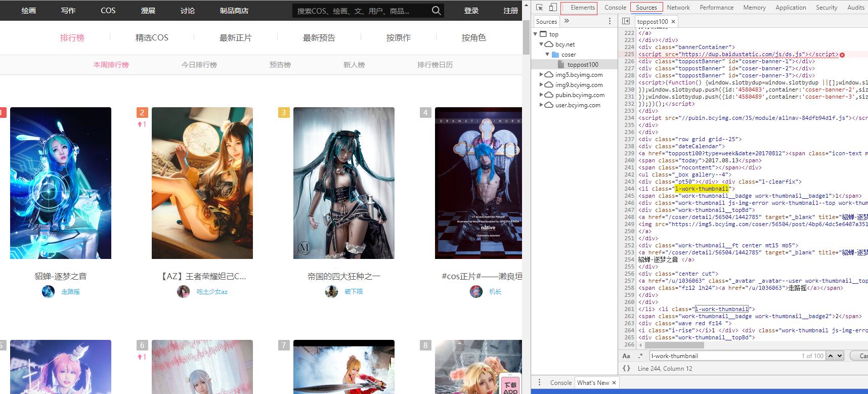Open the rank 3 帝国的四大狂种之一 thumbnail
Viewport: 868px width, 394px height.
[x=344, y=183]
